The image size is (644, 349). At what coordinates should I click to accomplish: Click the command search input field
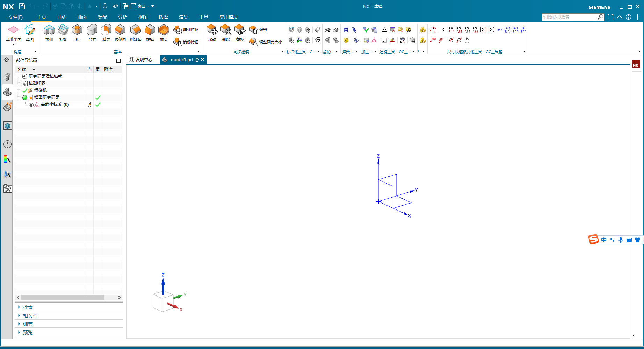[569, 17]
